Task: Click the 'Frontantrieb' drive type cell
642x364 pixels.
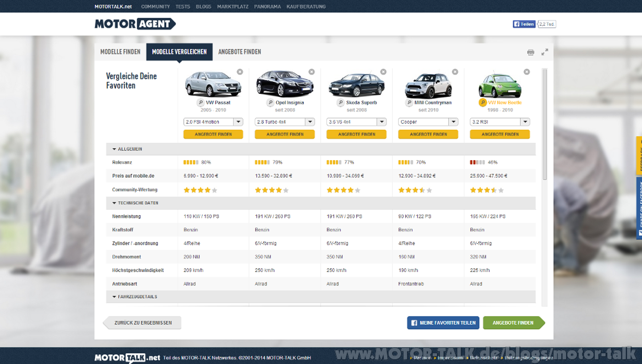Action: (x=411, y=284)
